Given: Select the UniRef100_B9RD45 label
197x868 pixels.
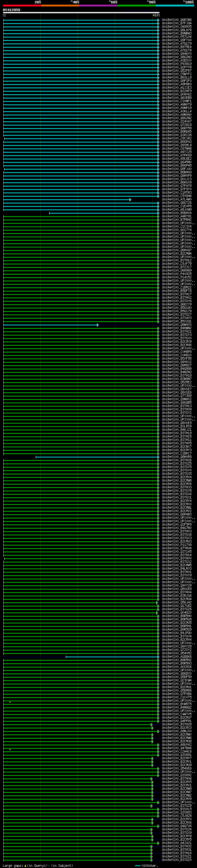Looking at the screenshot, I should pos(177,131).
